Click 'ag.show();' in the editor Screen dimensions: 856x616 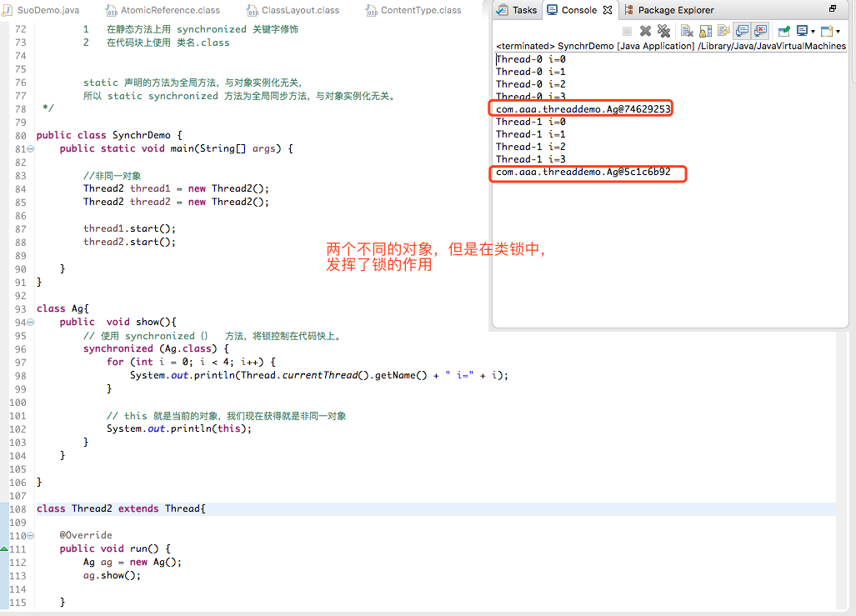pyautogui.click(x=112, y=576)
